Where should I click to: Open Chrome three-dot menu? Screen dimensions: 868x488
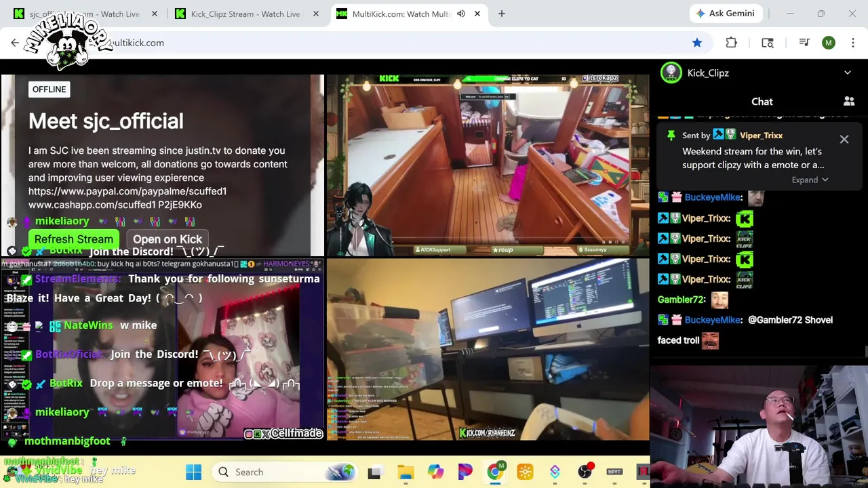click(x=853, y=43)
